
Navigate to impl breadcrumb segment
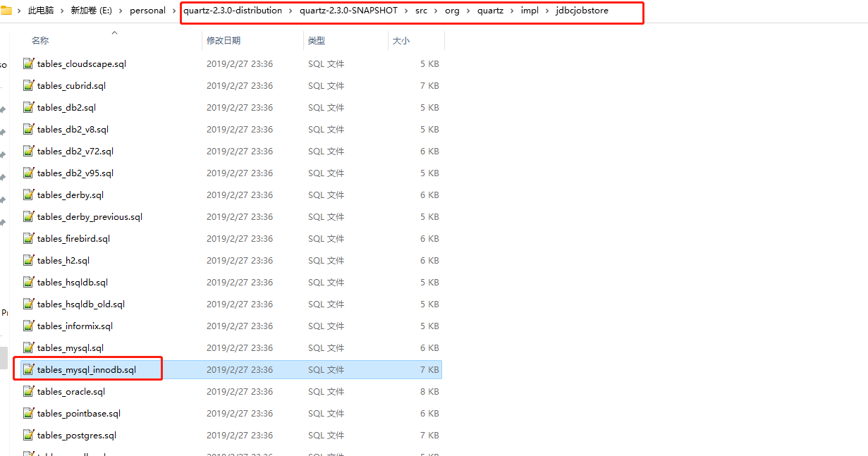[529, 11]
